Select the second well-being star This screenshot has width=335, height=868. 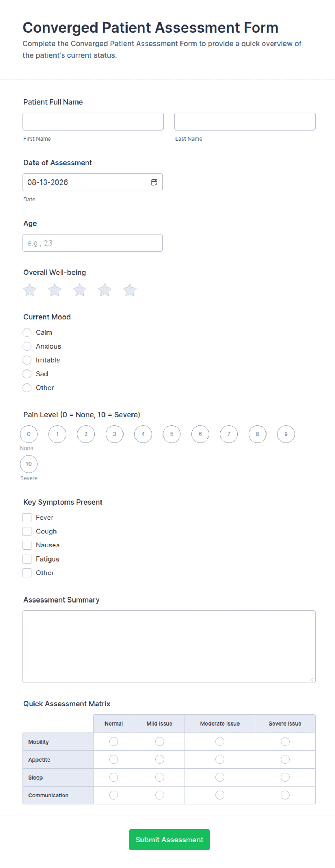55,290
